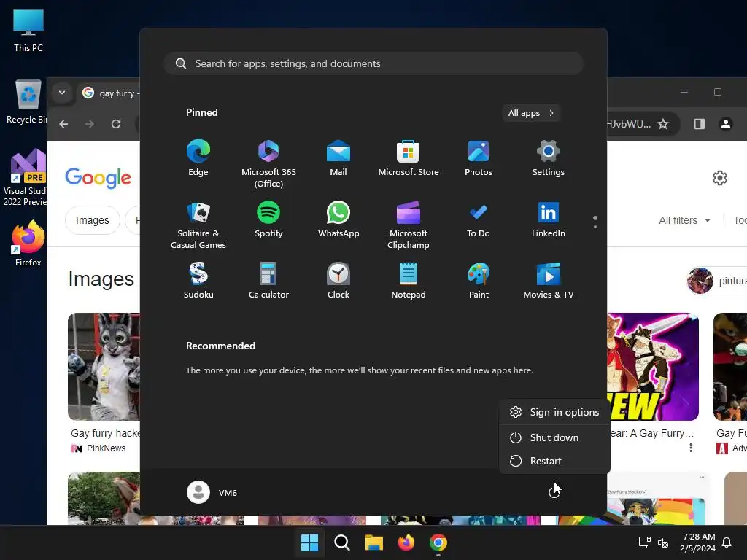Select Visual Studio 2022 Preview shortcut
This screenshot has height=560, width=747.
click(26, 178)
